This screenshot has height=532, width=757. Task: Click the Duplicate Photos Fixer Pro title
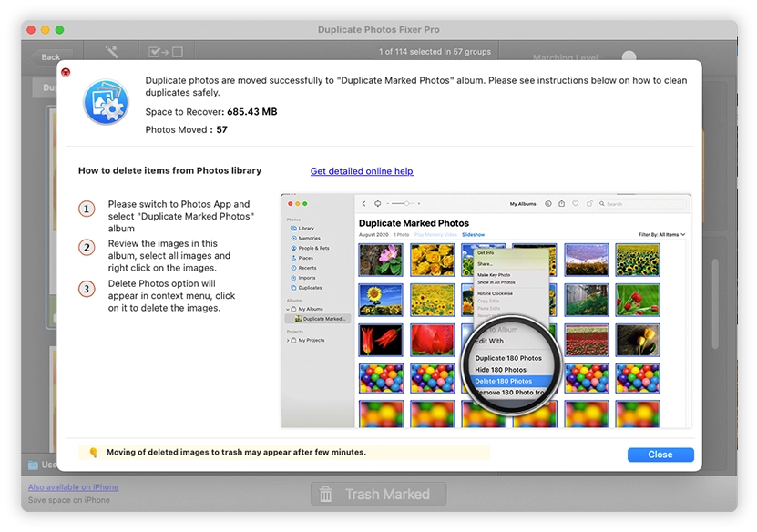pos(379,29)
